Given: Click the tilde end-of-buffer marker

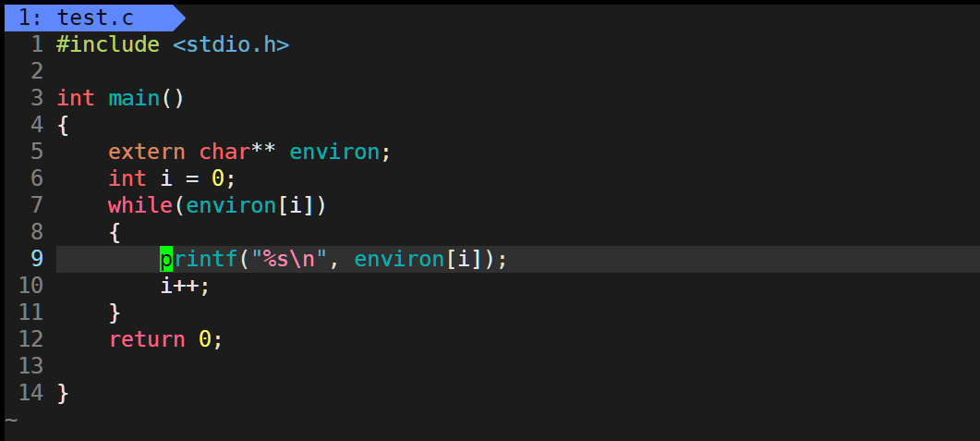Looking at the screenshot, I should click(x=11, y=419).
